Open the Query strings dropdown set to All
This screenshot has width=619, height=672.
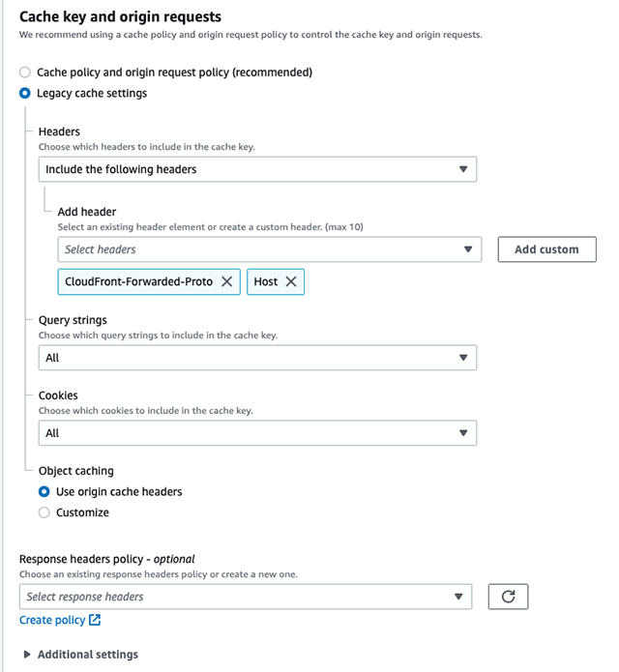pyautogui.click(x=257, y=358)
